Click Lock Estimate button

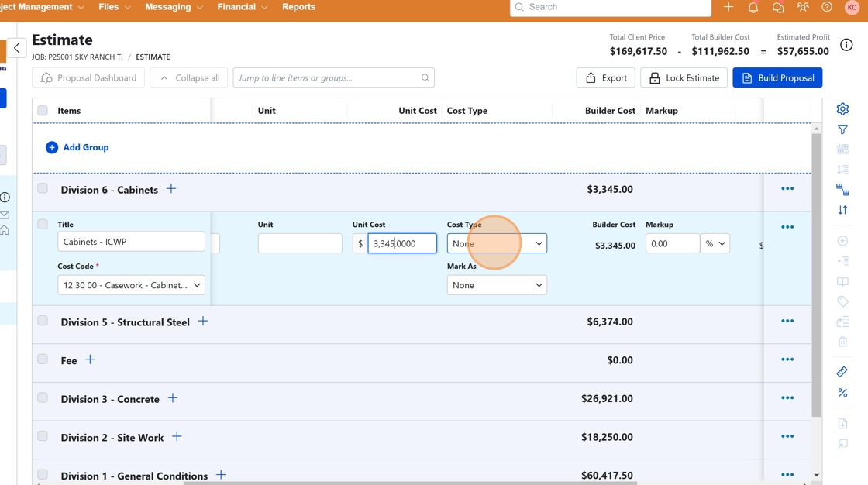coord(684,78)
